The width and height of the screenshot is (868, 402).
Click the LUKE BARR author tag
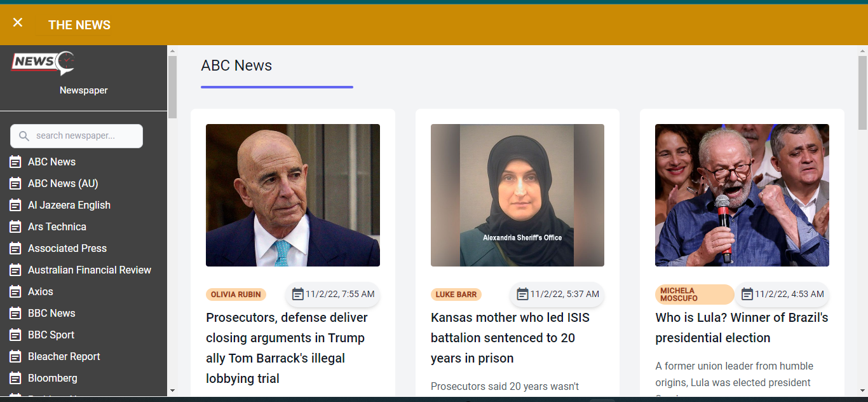coord(456,295)
